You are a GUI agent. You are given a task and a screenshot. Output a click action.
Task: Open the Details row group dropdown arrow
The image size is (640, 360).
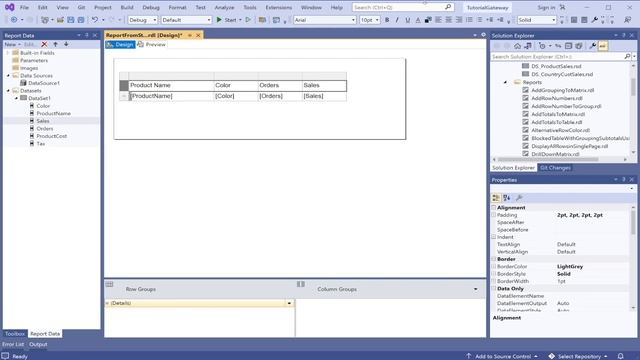[289, 303]
